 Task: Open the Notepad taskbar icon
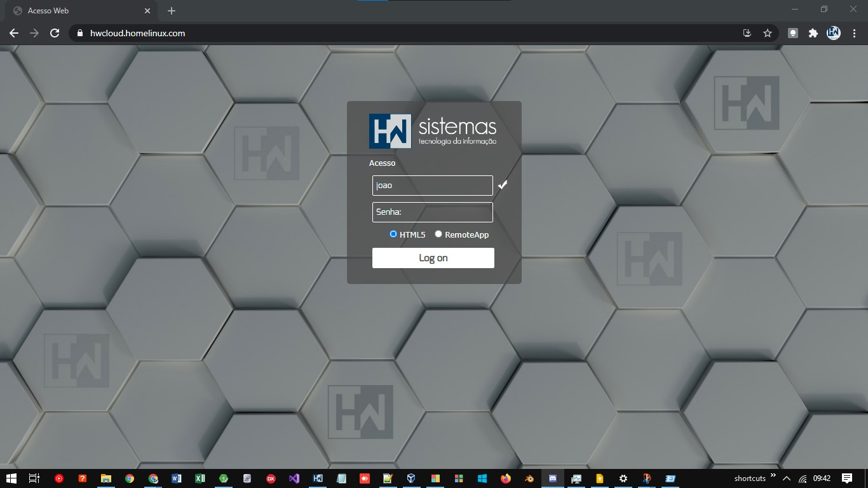(x=341, y=478)
